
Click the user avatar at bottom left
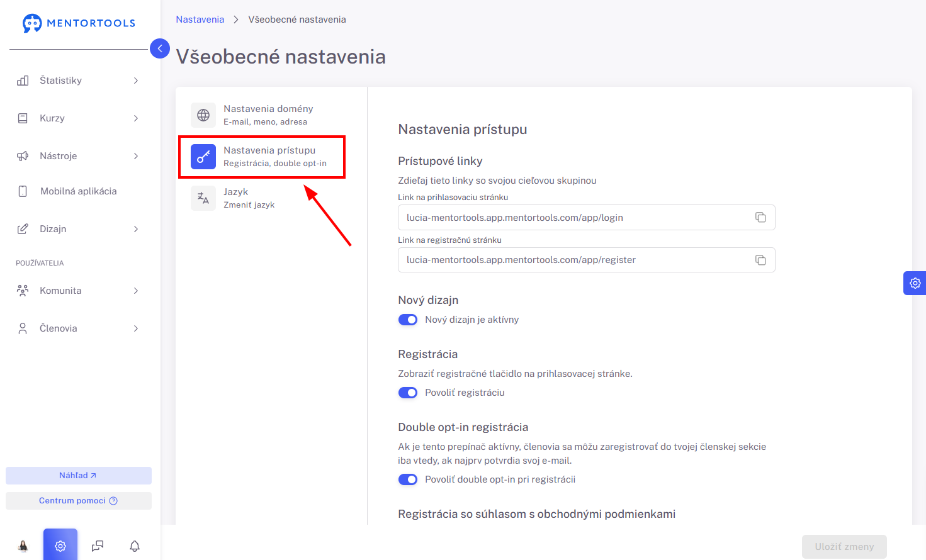23,546
